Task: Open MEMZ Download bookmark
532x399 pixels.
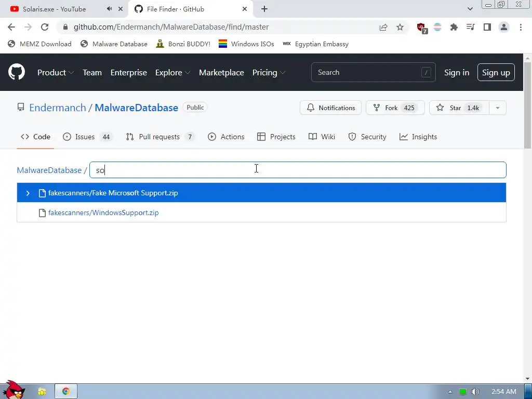Action: click(x=39, y=44)
